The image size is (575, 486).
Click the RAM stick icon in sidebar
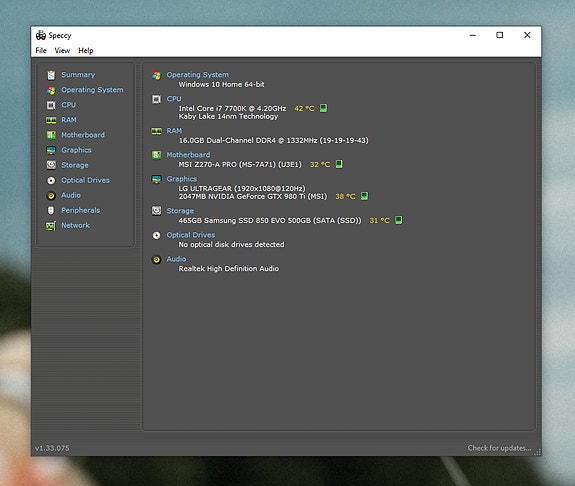point(51,120)
